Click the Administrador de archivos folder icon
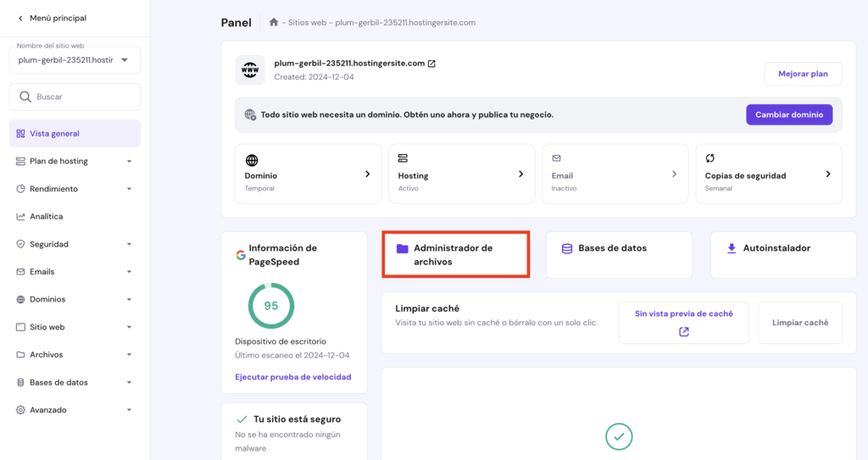 click(402, 248)
